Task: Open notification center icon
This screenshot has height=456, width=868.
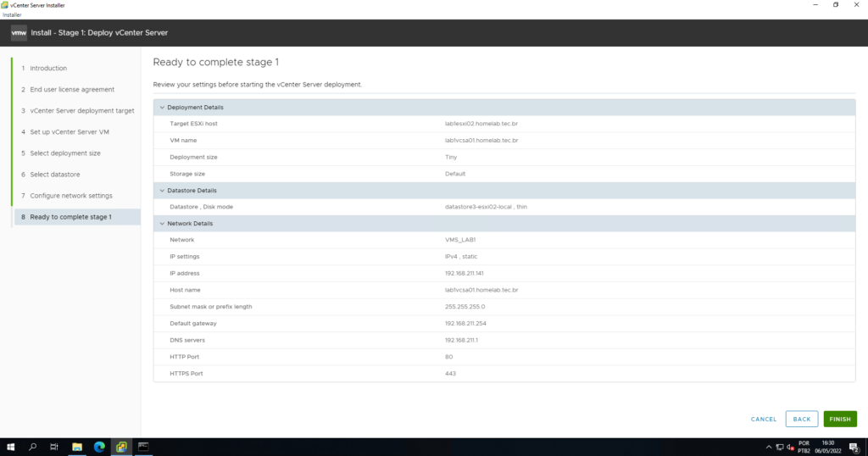Action: [854, 448]
